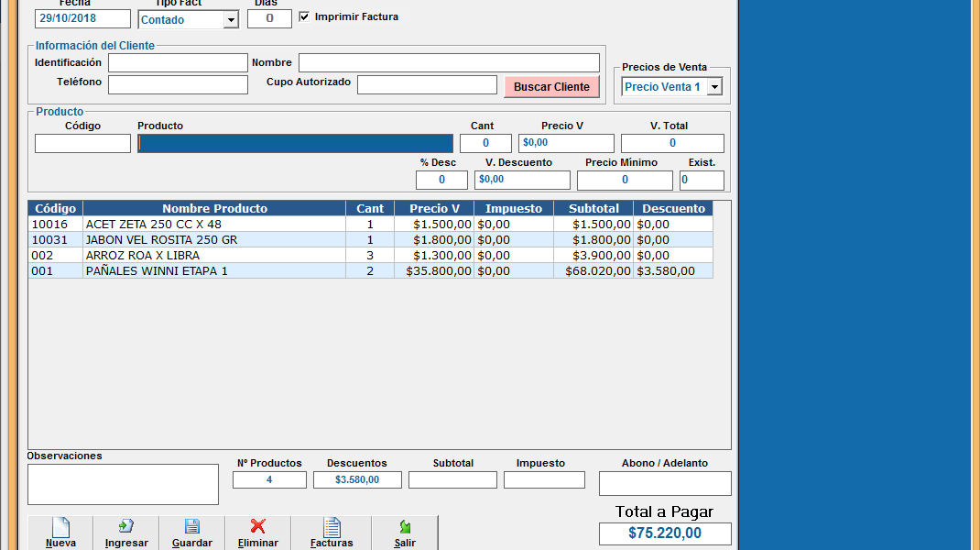Click the product Código text field
This screenshot has height=550, width=980.
[82, 144]
